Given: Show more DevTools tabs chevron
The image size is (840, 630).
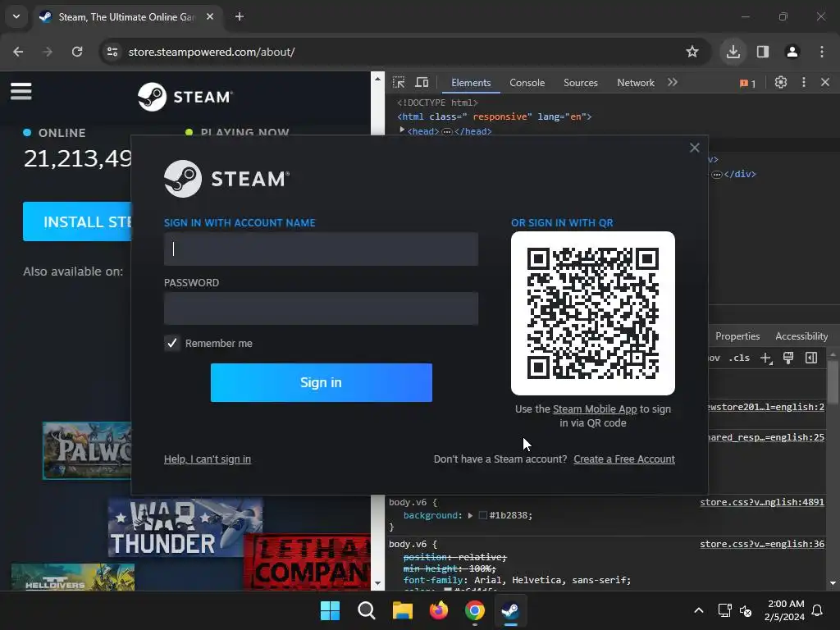Looking at the screenshot, I should tap(673, 83).
